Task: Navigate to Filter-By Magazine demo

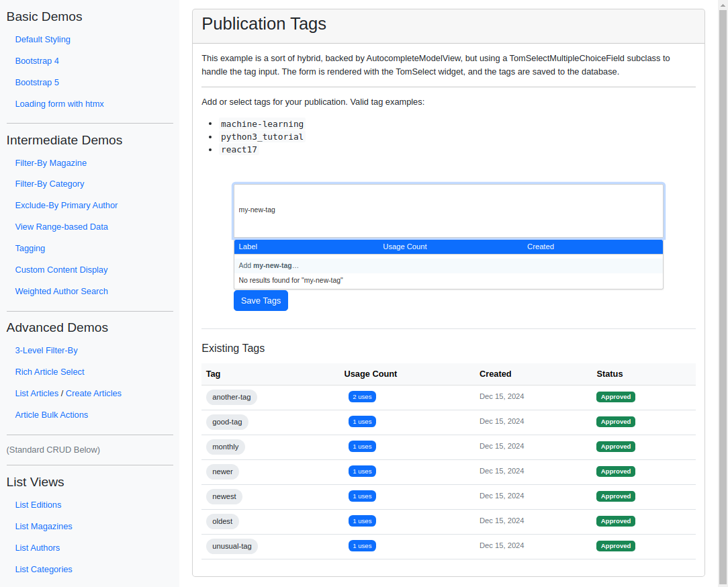Action: point(51,163)
